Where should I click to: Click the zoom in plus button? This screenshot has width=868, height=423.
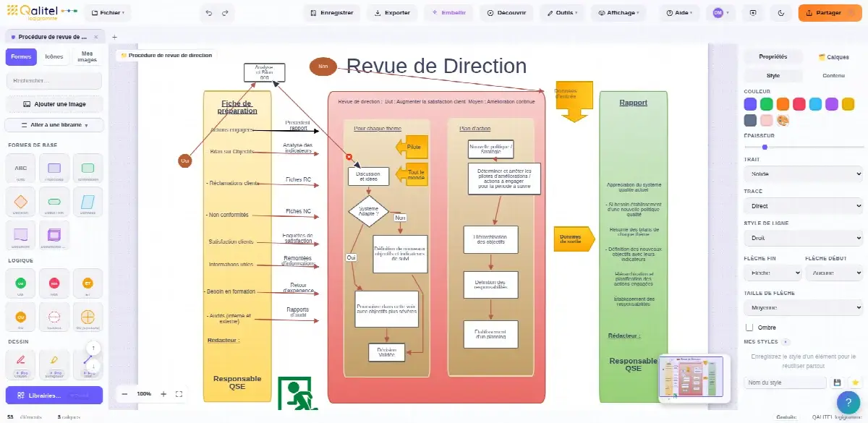[163, 394]
